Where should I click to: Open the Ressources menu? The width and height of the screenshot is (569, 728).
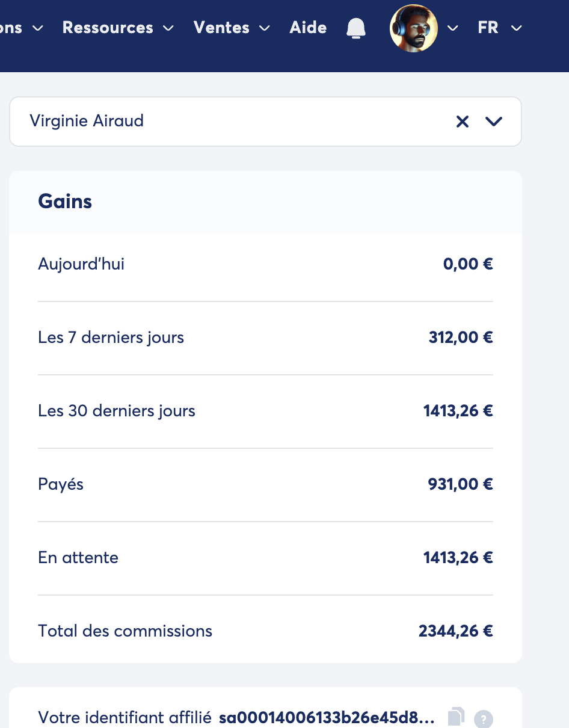pos(118,28)
